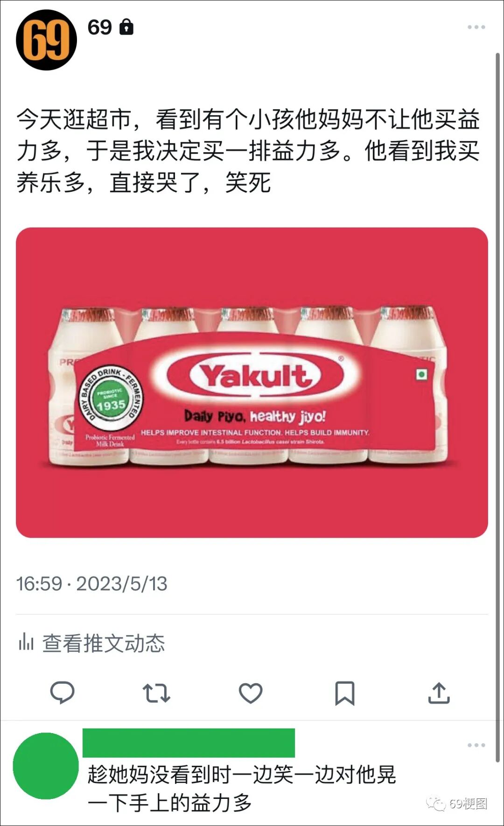Open the 69 profile avatar
This screenshot has height=826, width=504.
46,40
